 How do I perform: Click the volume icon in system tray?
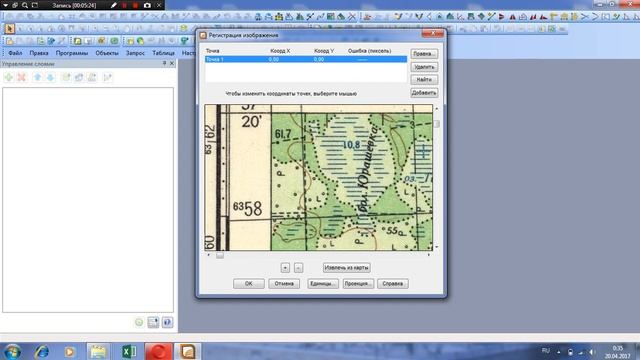point(591,352)
